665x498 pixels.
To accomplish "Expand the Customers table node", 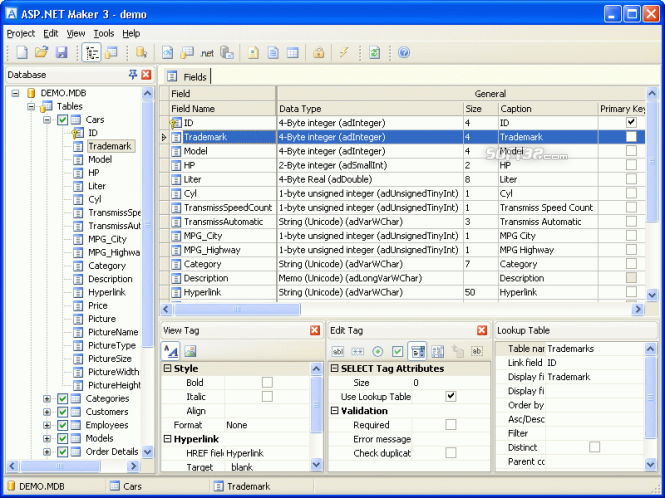I will [x=47, y=412].
